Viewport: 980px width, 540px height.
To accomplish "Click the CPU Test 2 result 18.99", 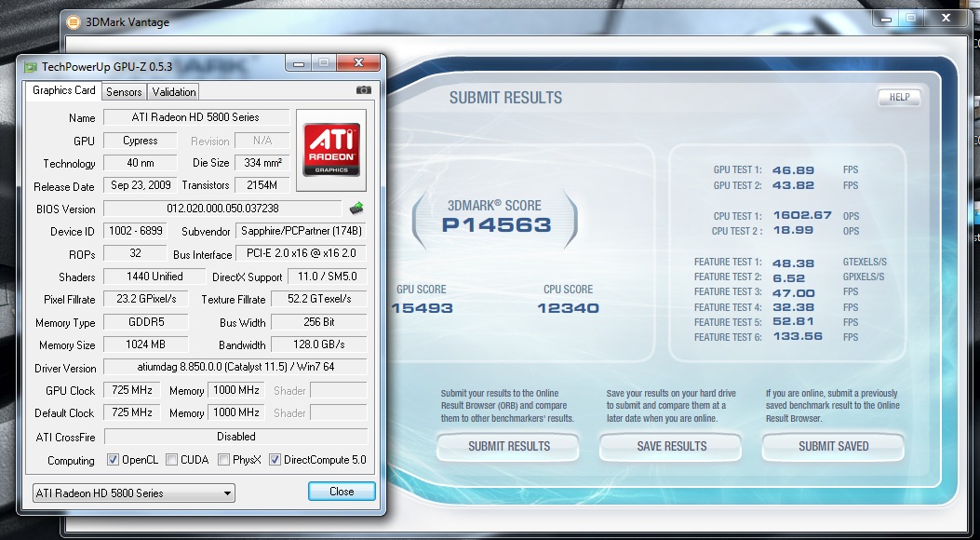I will point(793,231).
